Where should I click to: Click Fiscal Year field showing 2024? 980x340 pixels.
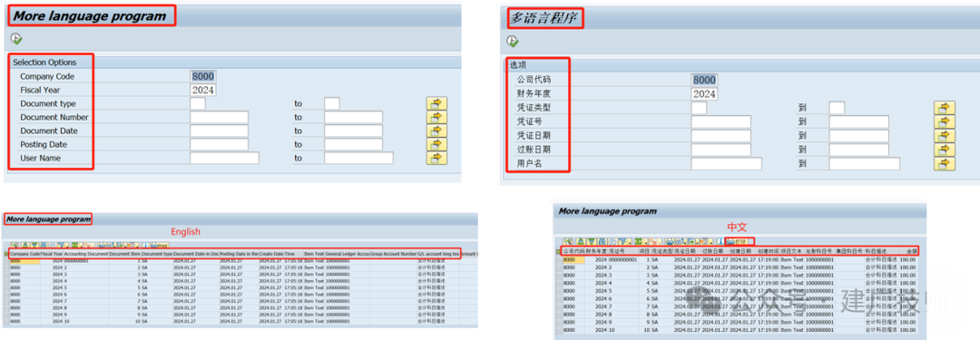pos(203,90)
